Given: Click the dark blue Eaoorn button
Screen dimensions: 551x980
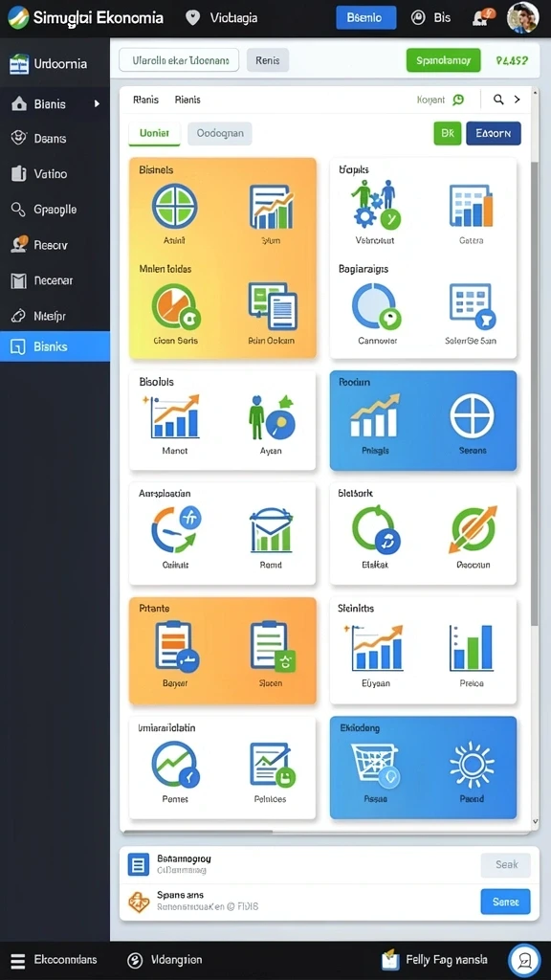Looking at the screenshot, I should tap(494, 133).
